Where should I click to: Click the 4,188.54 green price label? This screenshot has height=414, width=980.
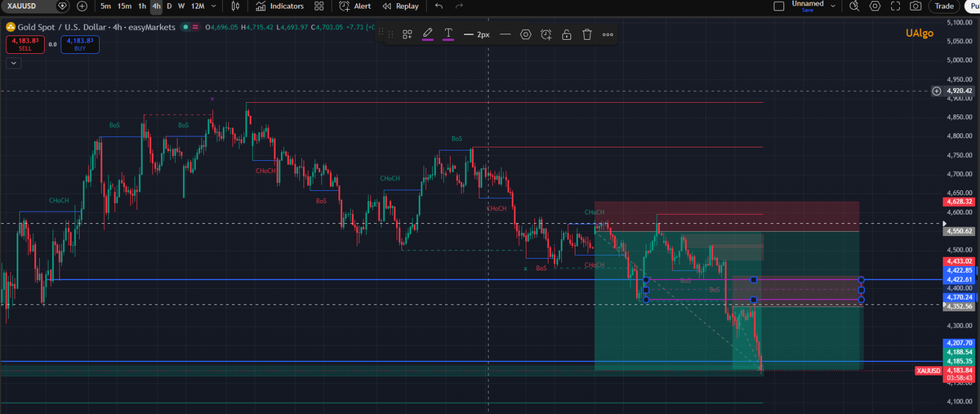(959, 351)
